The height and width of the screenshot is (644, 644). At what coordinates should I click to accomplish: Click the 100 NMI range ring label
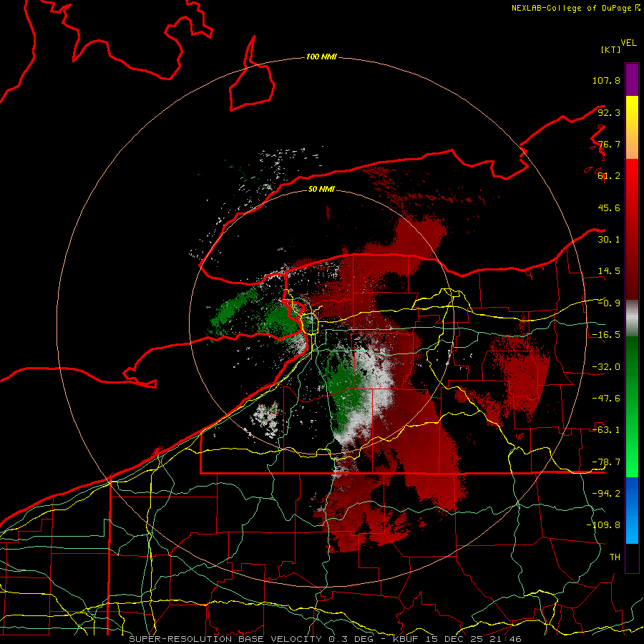click(x=321, y=57)
